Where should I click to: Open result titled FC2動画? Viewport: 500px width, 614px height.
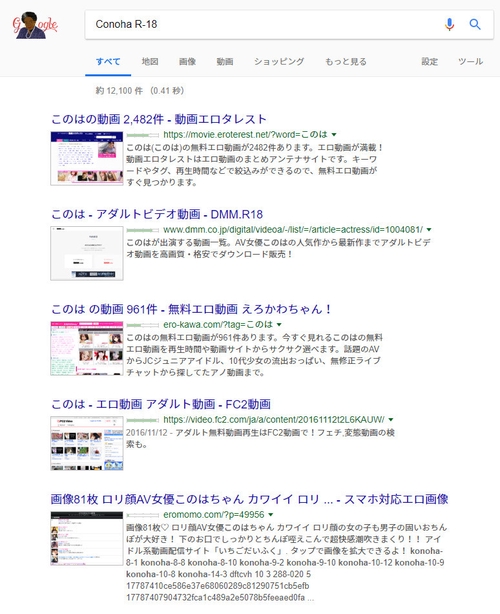tap(161, 404)
